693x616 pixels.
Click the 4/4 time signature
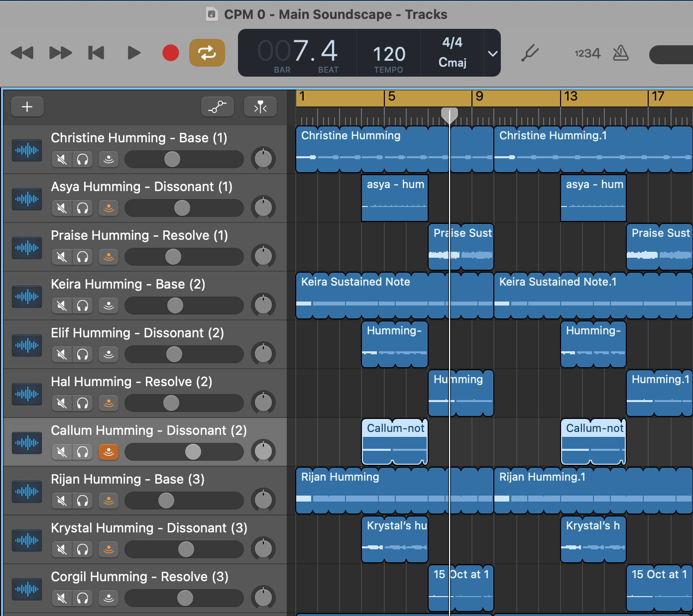pyautogui.click(x=452, y=42)
